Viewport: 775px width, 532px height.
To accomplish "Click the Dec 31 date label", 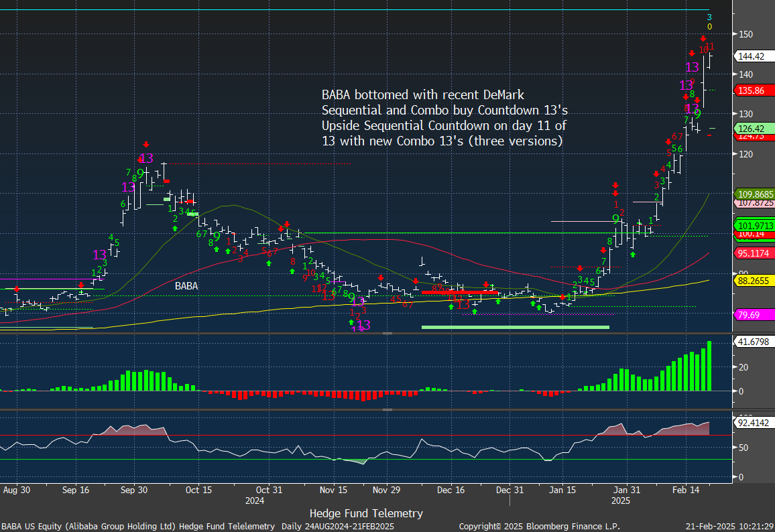I will pos(510,490).
